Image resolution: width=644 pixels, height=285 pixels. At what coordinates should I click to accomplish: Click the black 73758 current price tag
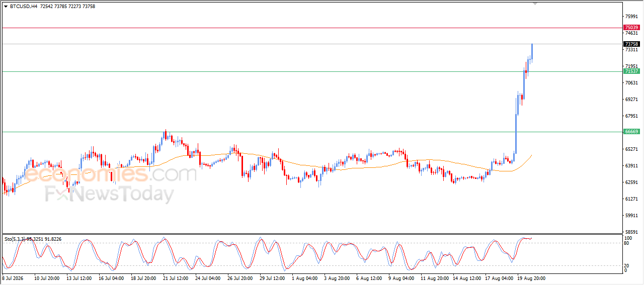point(631,44)
